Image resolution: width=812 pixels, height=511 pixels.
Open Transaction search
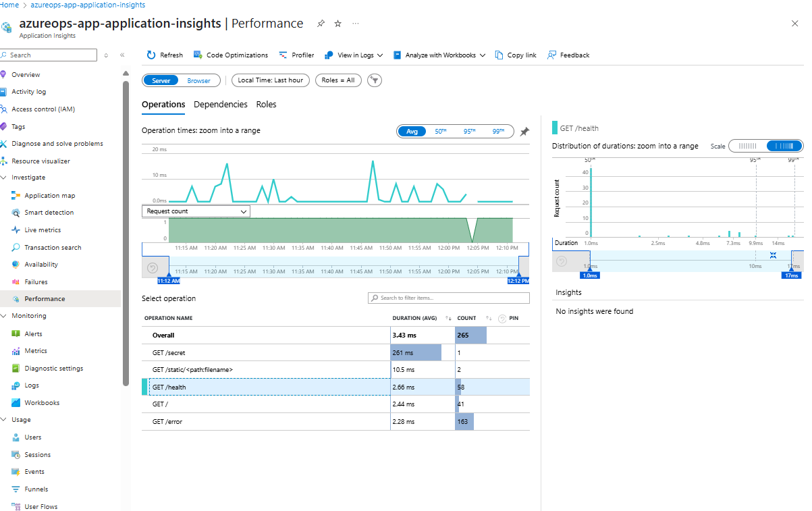tap(53, 247)
